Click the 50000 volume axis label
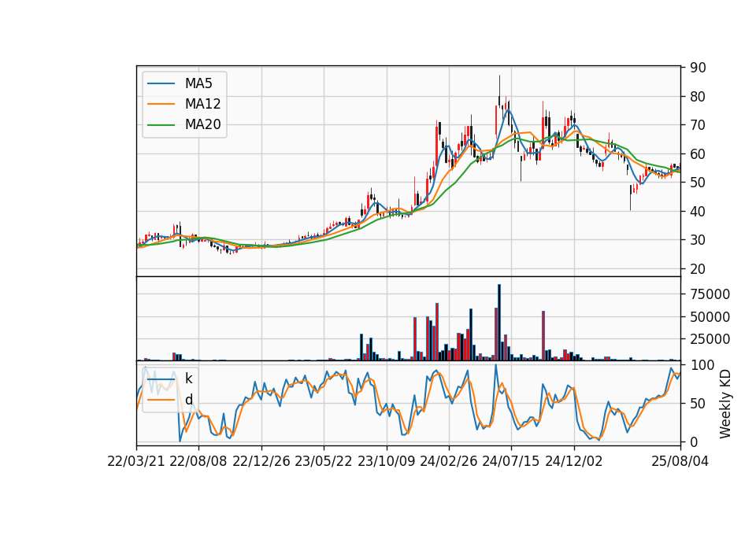Screen dimensions: 756x543 coord(710,317)
